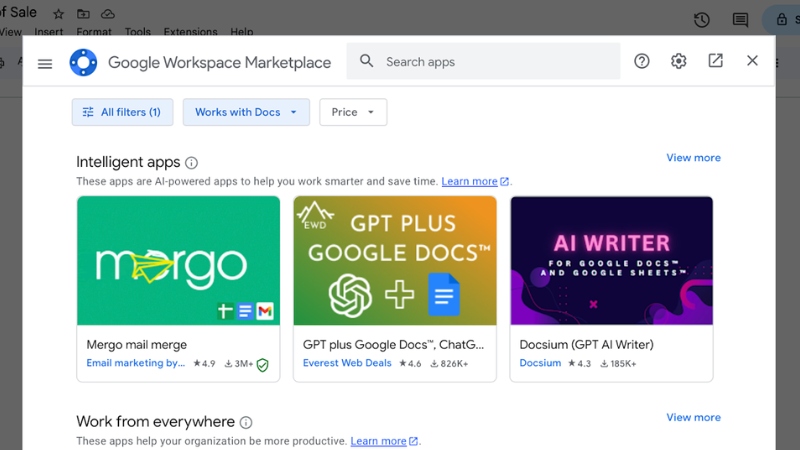This screenshot has width=800, height=450.
Task: Click the 826K+ downloads count
Action: coord(449,363)
